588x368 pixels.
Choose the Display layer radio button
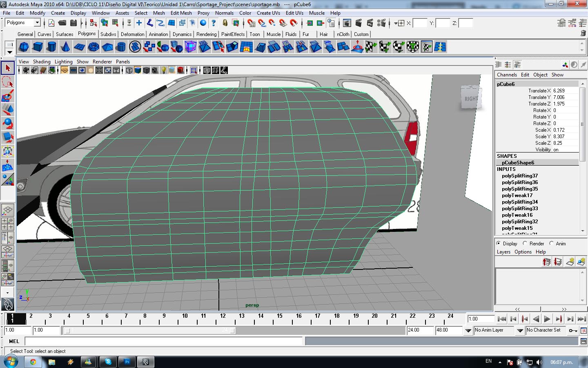tap(498, 243)
